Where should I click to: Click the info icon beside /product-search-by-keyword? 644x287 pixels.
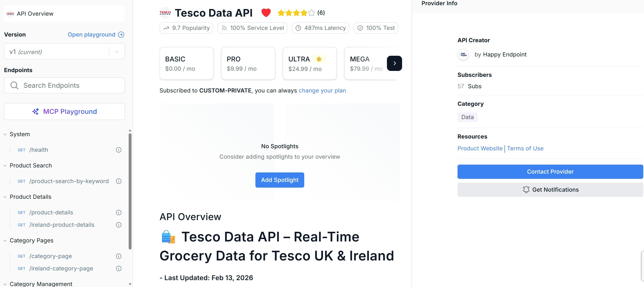[x=118, y=181]
